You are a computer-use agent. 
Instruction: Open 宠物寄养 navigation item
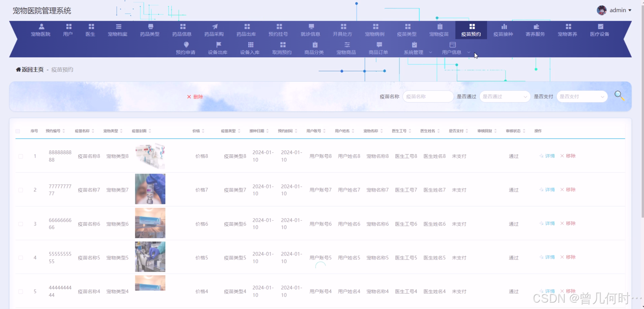click(568, 30)
